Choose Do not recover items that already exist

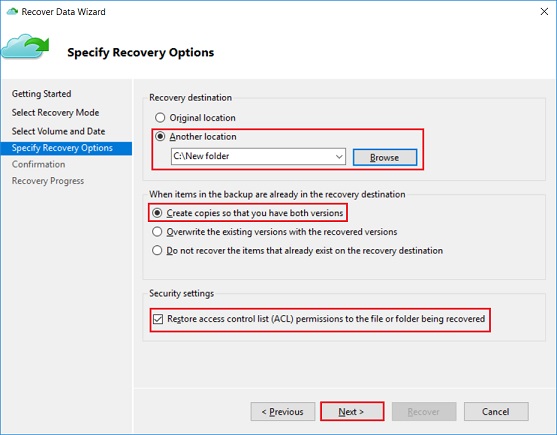pyautogui.click(x=157, y=250)
